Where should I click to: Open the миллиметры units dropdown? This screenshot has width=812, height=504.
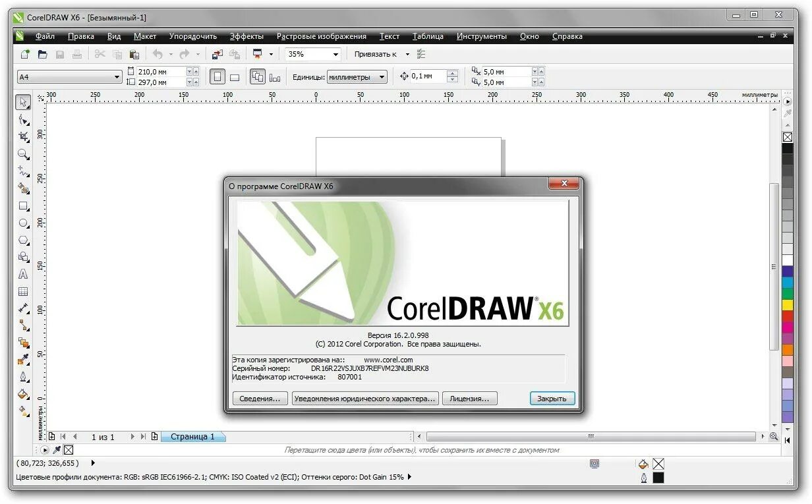coord(382,77)
